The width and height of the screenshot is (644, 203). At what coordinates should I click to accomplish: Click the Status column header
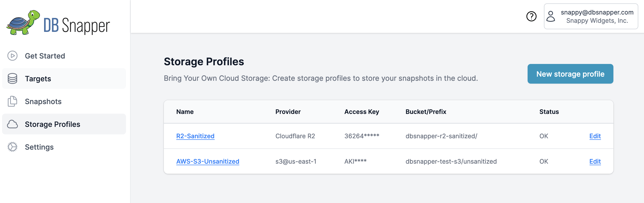coord(549,112)
